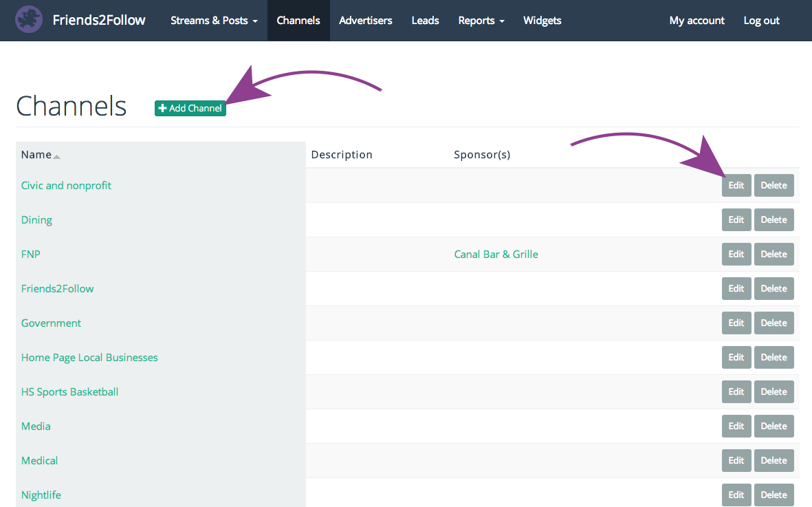Go to the Advertisers page
This screenshot has width=812, height=507.
click(x=366, y=21)
